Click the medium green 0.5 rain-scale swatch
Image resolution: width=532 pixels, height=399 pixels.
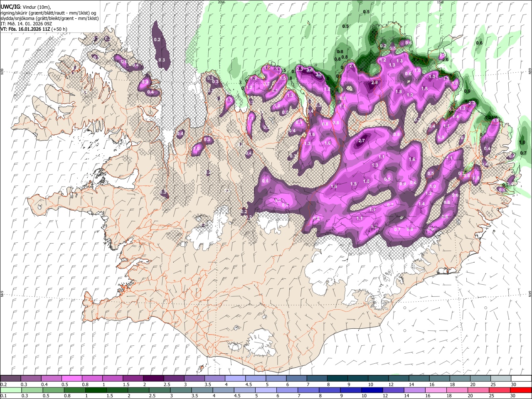[53, 390]
